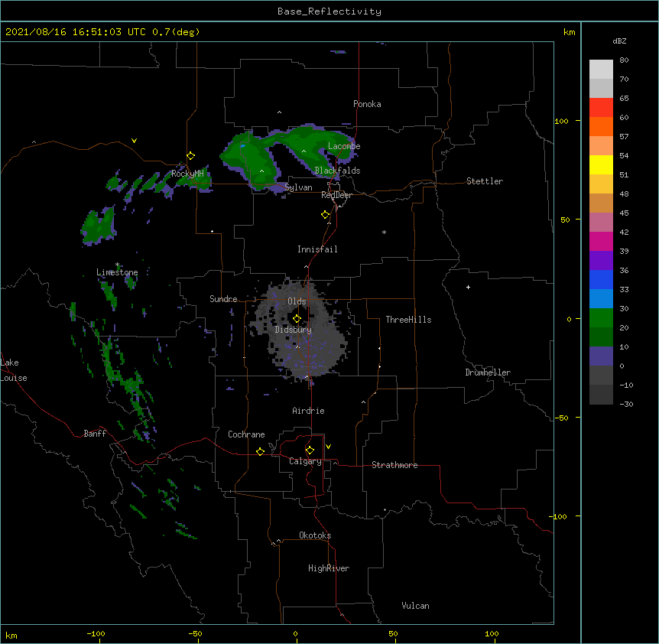
Task: Click the yellow V marker right of Calgary diamond
Action: 328,447
